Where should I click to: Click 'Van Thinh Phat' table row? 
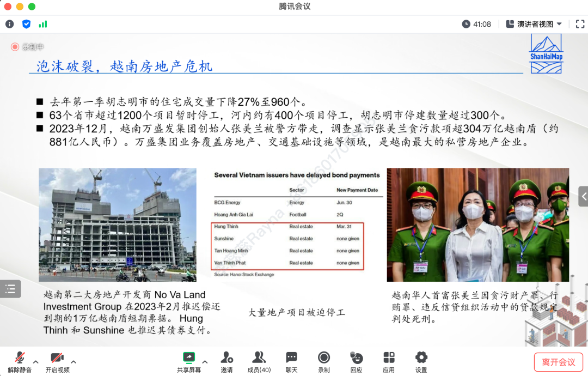point(287,263)
